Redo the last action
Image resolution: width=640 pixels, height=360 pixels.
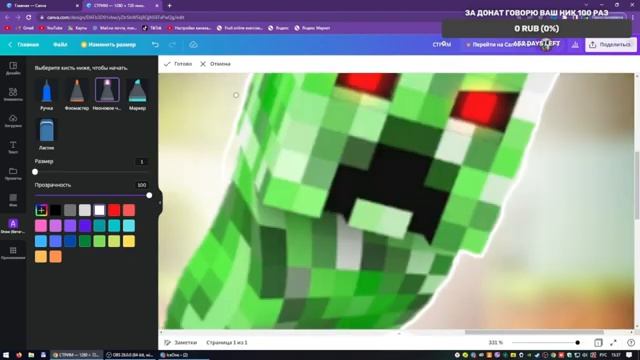coord(172,44)
